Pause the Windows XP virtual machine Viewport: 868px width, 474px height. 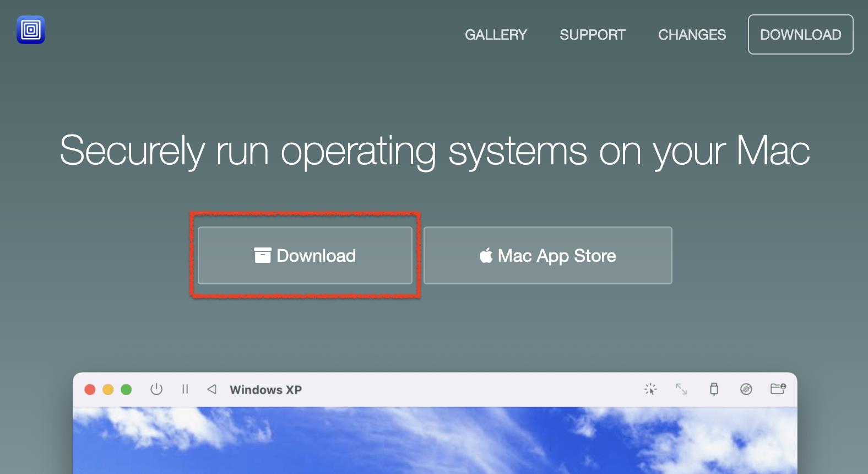[x=185, y=389]
